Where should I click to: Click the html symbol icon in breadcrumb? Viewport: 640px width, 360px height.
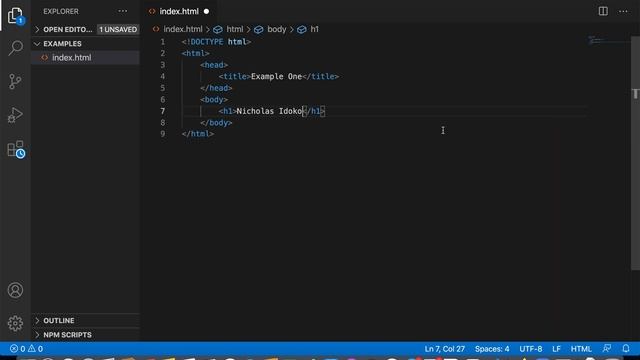point(218,29)
